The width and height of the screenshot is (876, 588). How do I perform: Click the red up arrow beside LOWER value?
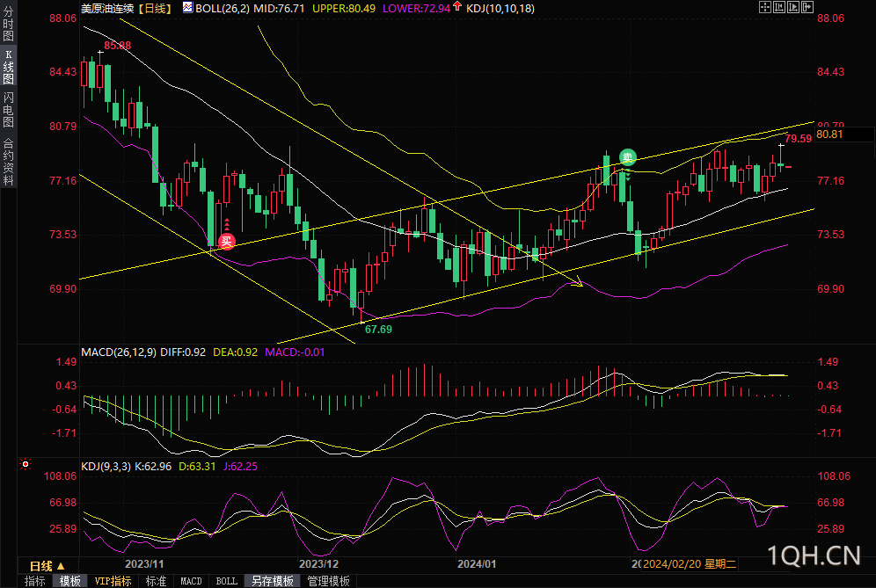pos(457,8)
